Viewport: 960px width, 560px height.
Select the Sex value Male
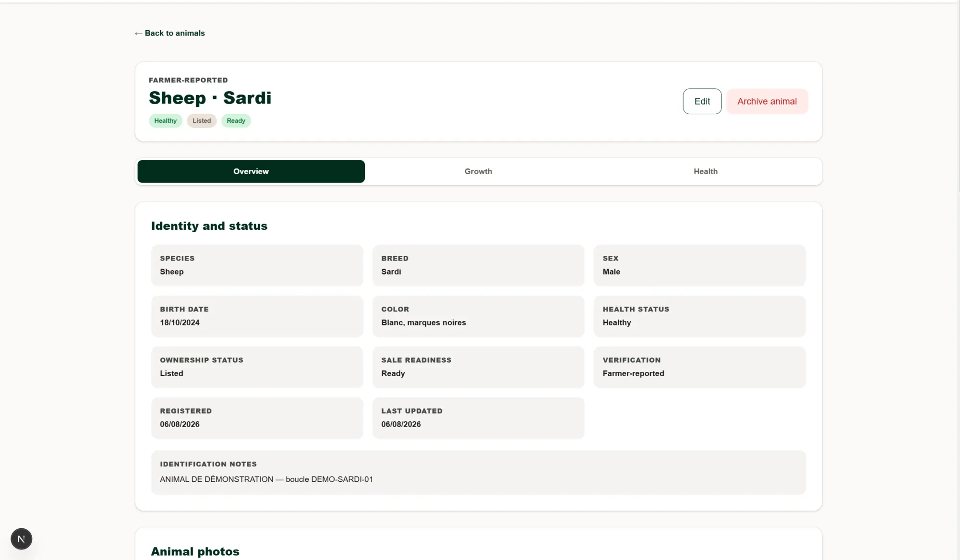611,272
